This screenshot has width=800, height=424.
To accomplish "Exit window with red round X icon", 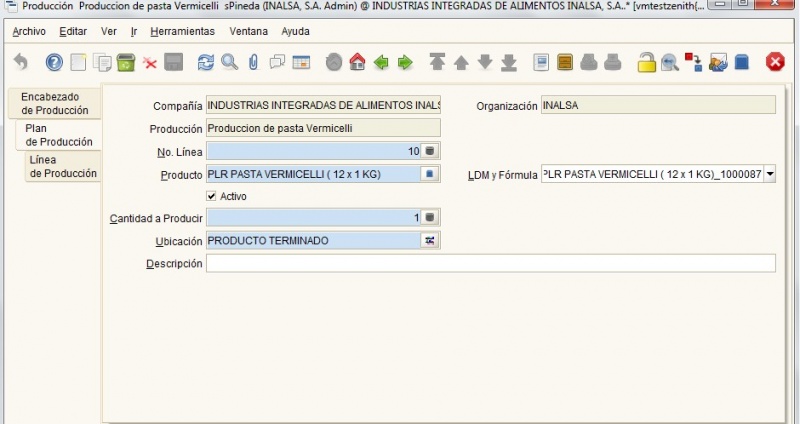I will 775,62.
